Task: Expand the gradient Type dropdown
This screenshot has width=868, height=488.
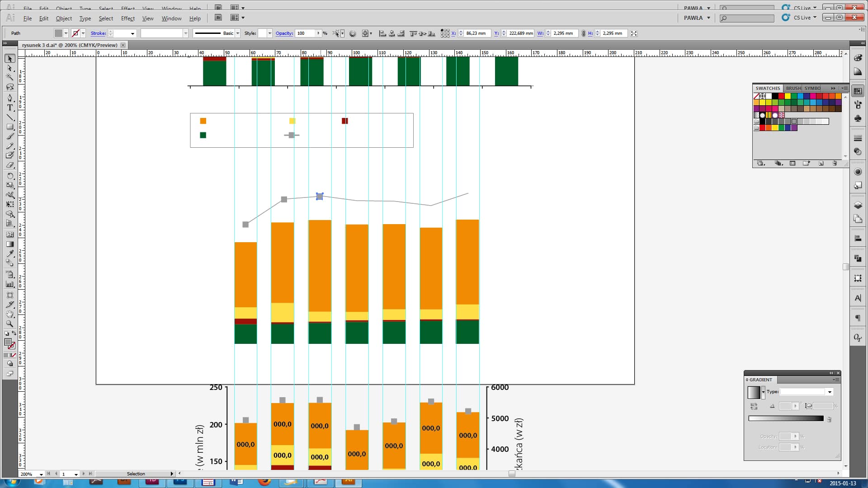Action: tap(830, 392)
